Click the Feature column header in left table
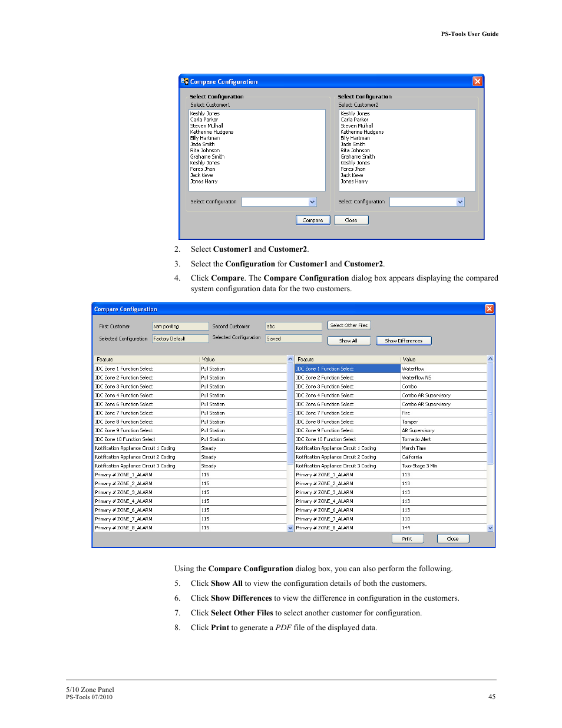The image size is (562, 728). click(x=147, y=360)
